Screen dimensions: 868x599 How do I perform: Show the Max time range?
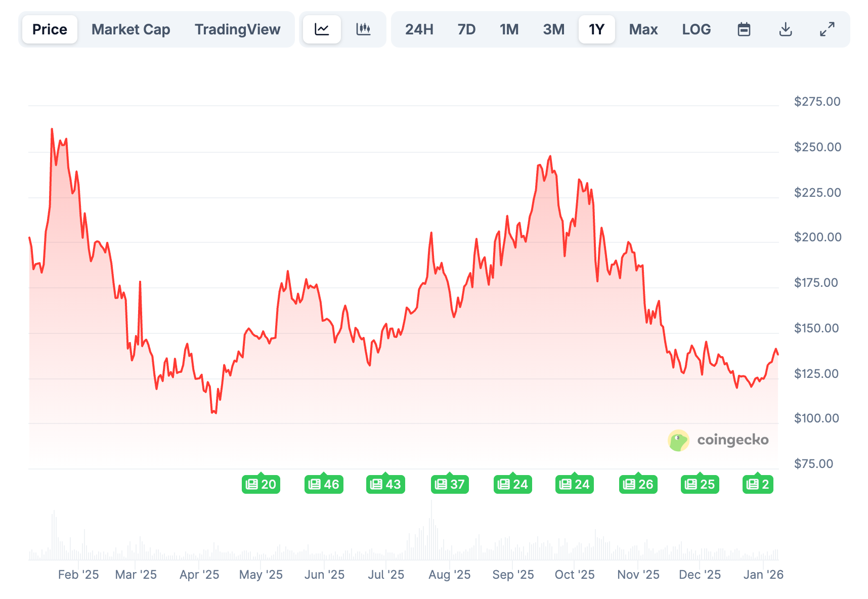click(643, 29)
